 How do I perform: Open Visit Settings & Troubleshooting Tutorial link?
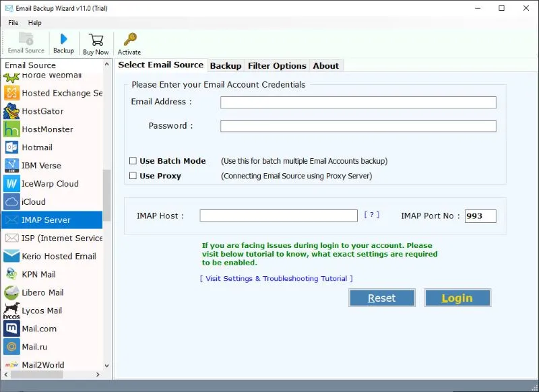276,278
